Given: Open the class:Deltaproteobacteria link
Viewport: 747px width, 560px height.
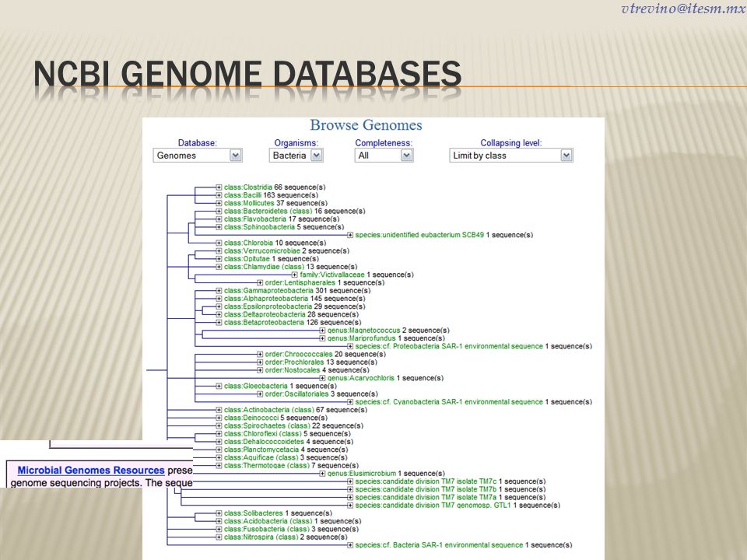Looking at the screenshot, I should [x=265, y=314].
